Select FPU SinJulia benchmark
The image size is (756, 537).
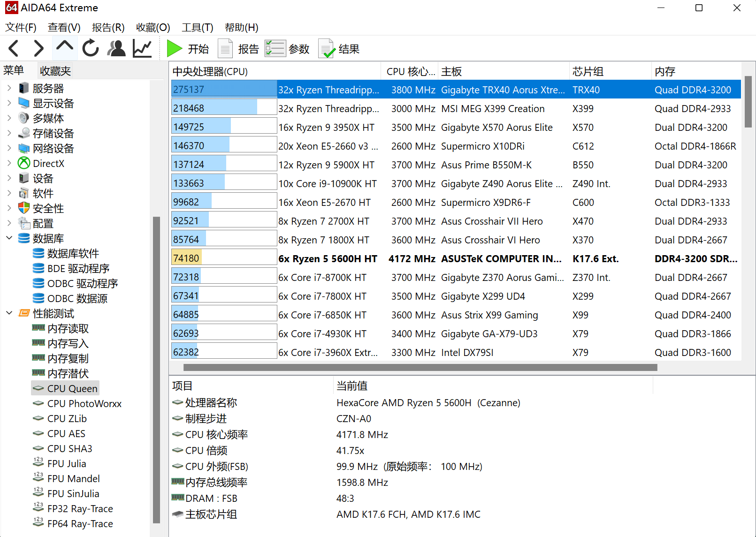click(73, 493)
